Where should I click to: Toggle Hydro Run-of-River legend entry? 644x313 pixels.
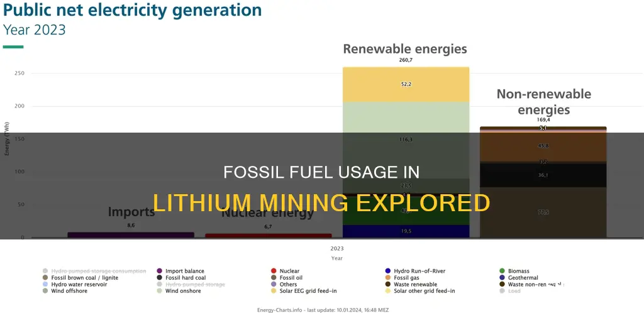[415, 271]
